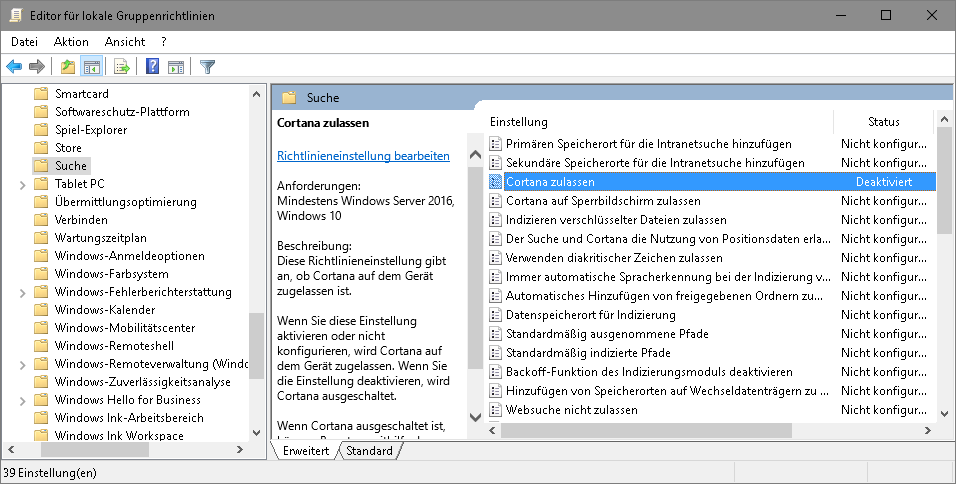The image size is (956, 484).
Task: Expand the Windows-Remoteverwaltung tree node
Action: coord(22,364)
